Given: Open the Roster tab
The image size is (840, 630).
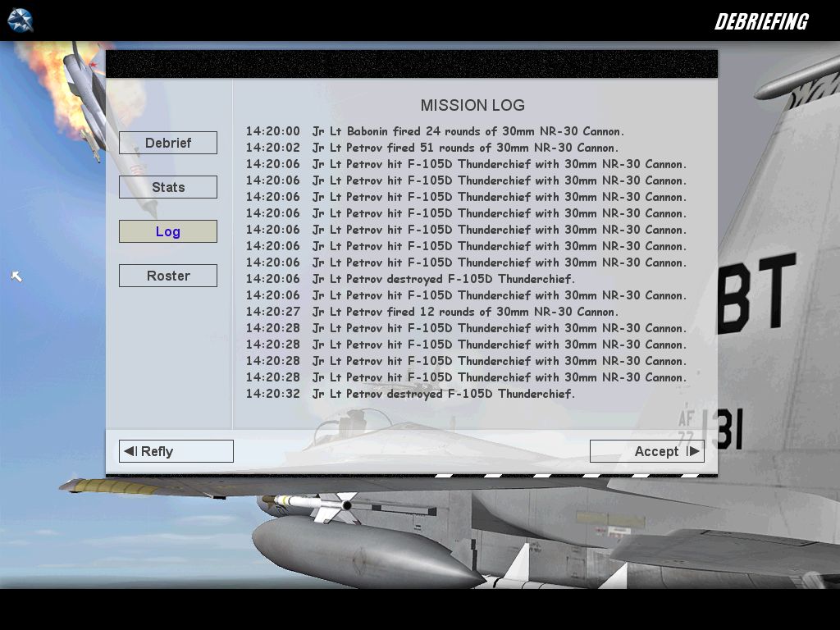Looking at the screenshot, I should click(167, 276).
